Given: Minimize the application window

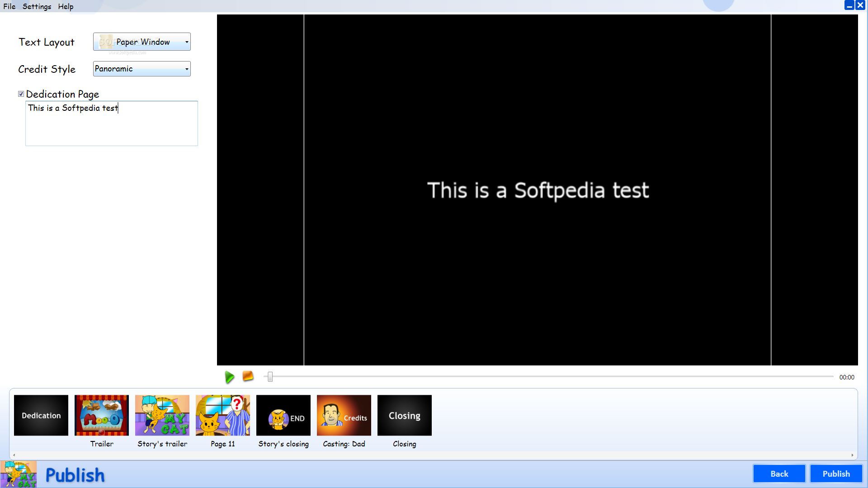Looking at the screenshot, I should [x=849, y=5].
